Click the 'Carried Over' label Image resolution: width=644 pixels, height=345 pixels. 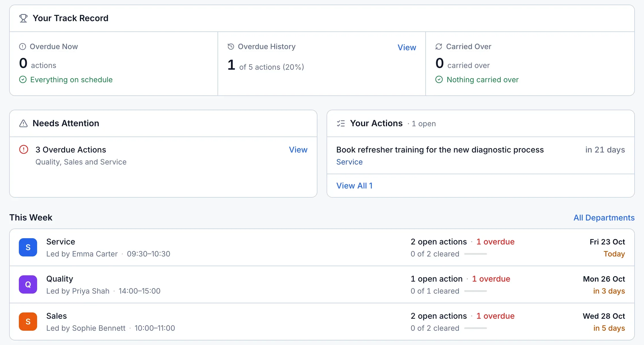click(x=468, y=47)
